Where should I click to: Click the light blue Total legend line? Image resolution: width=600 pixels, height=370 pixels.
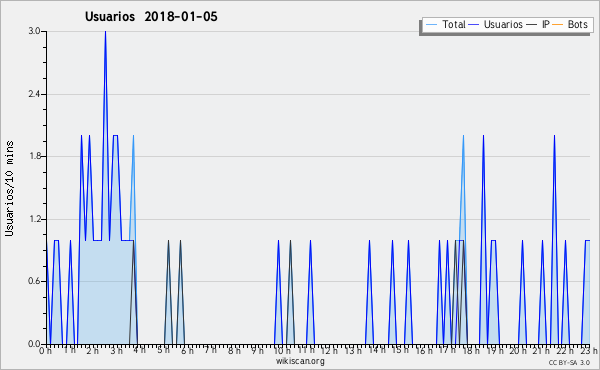[x=431, y=25]
